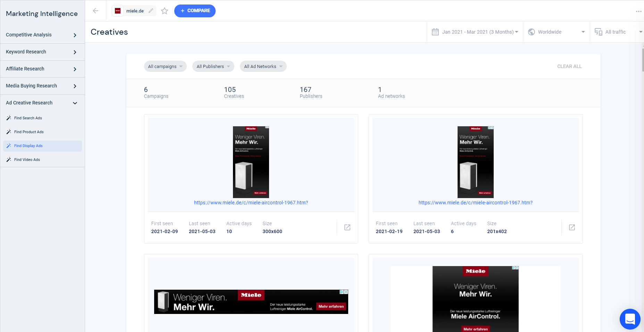This screenshot has height=332, width=644.
Task: Go to Find Search Ads
Action: click(x=42, y=118)
